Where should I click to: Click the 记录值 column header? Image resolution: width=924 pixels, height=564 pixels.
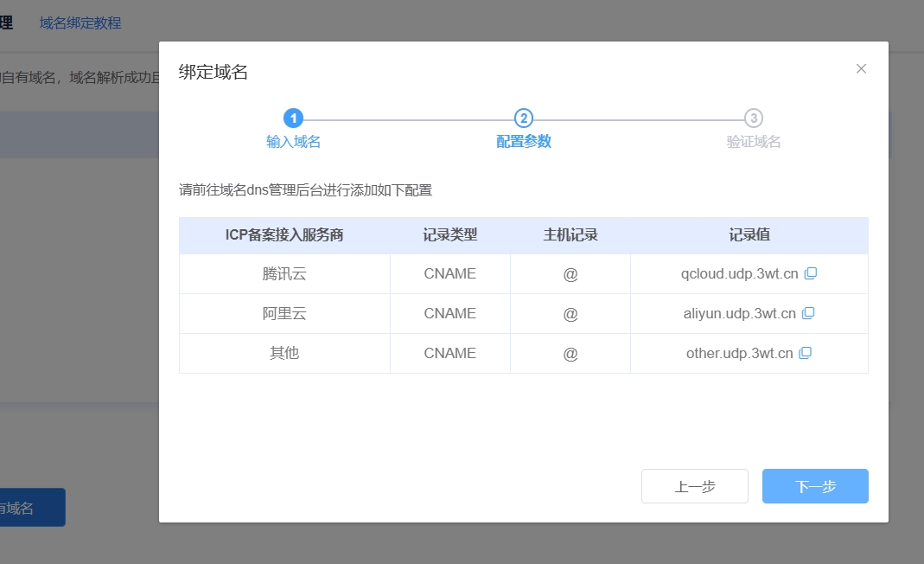pos(749,235)
